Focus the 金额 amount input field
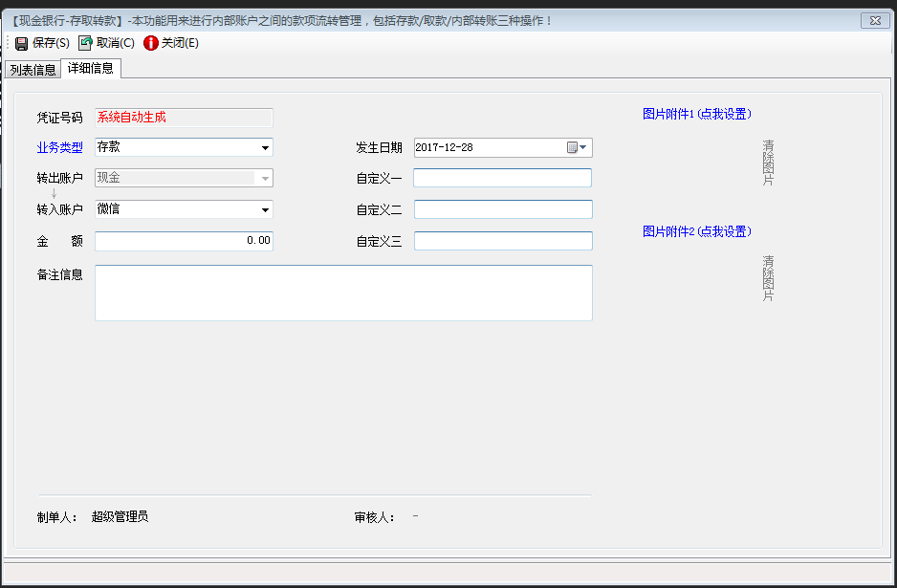This screenshot has width=897, height=588. (x=184, y=241)
